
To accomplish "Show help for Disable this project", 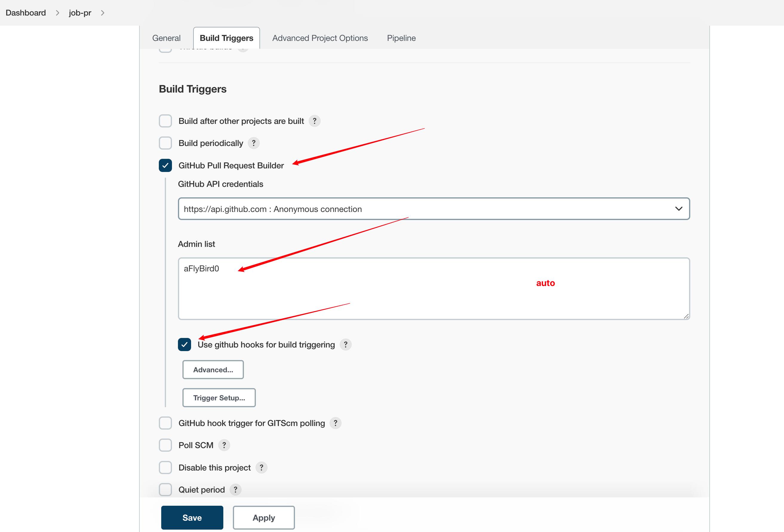I will point(261,468).
